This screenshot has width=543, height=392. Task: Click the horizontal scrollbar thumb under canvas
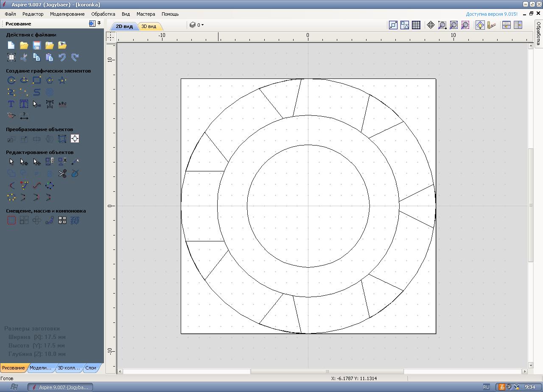(327, 371)
